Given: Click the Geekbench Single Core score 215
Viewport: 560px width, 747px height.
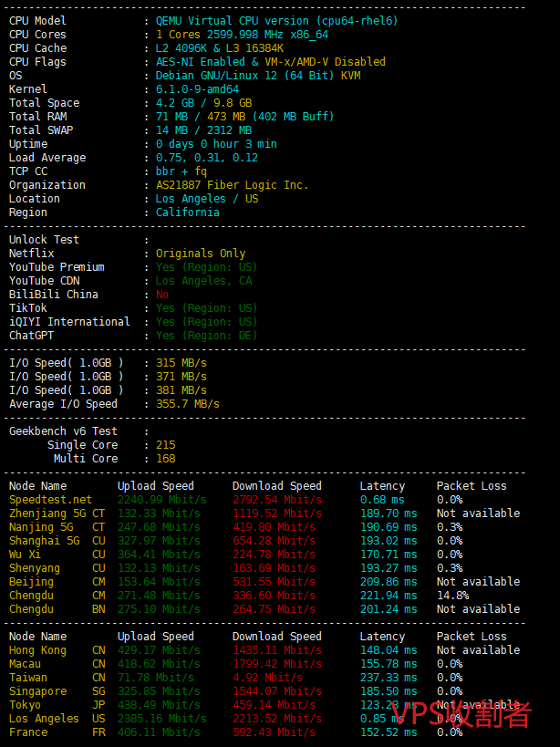Looking at the screenshot, I should tap(165, 445).
